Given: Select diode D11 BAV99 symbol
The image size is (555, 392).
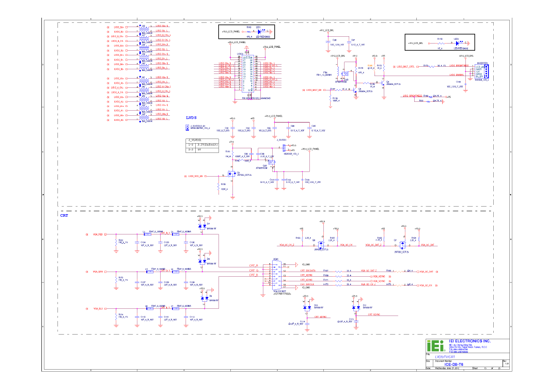Looking at the screenshot, I should click(x=357, y=307).
